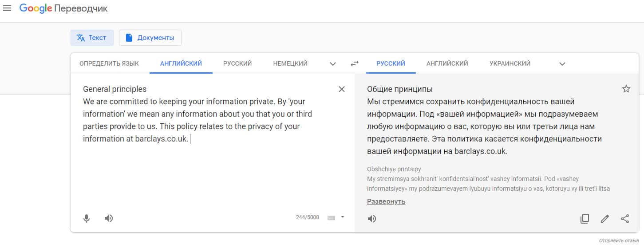This screenshot has width=644, height=248.
Task: Save translation with the star icon
Action: [626, 89]
